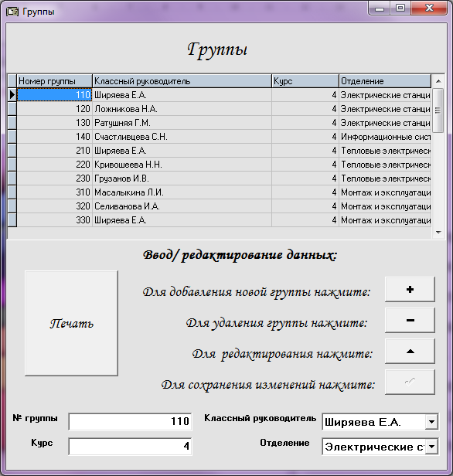Screen dimensions: 453x476
Task: Click Счастливцева С.Н. cell
Action: tap(182, 137)
